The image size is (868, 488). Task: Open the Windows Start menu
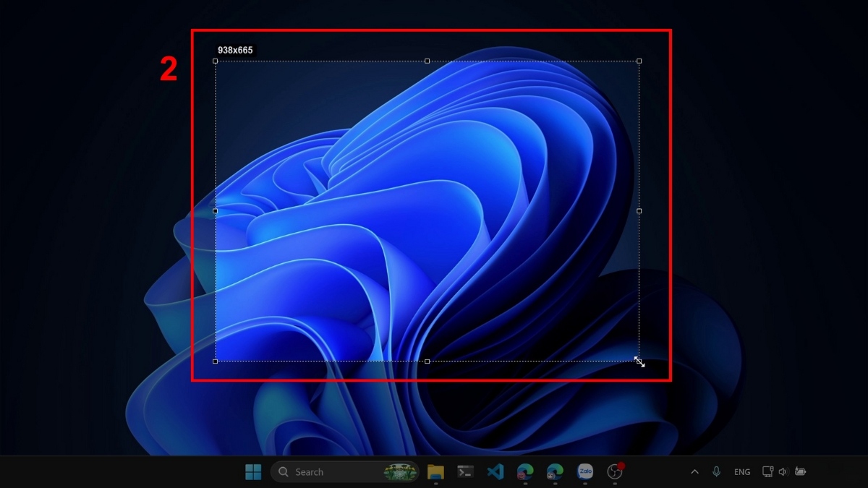[253, 472]
